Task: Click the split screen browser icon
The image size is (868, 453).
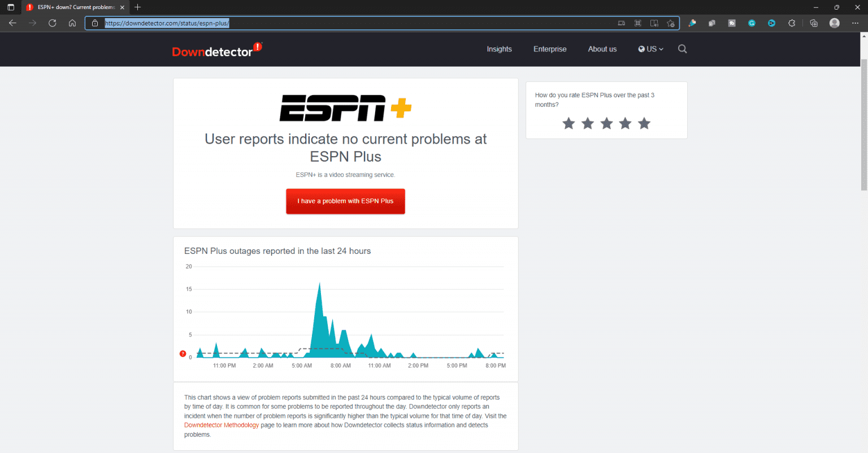Action: click(x=637, y=23)
